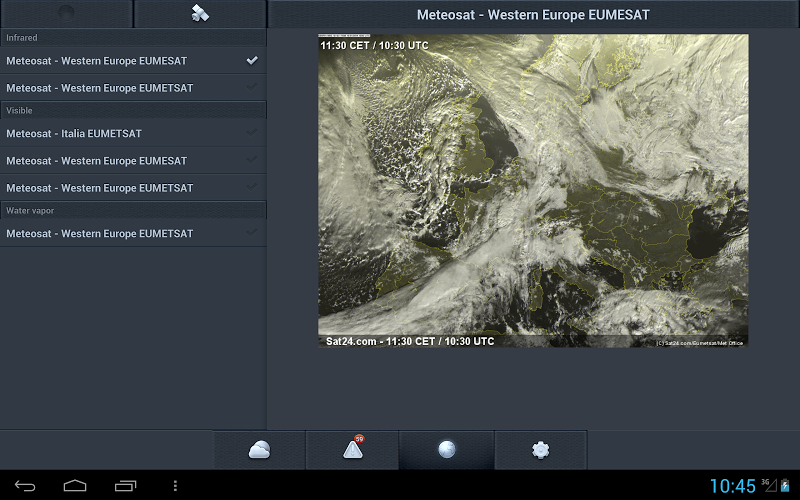Open settings gear in bottom bar
The image size is (800, 500).
click(541, 450)
